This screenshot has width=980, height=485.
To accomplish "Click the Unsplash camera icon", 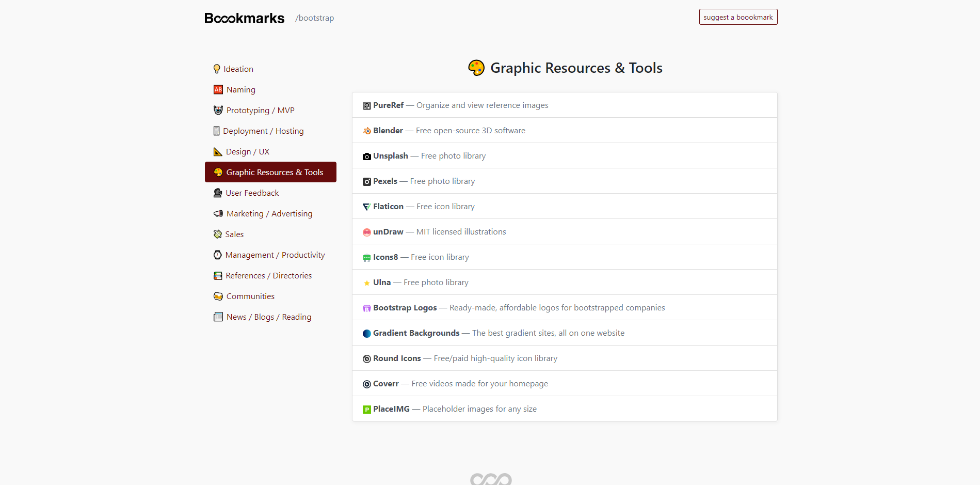I will (367, 157).
